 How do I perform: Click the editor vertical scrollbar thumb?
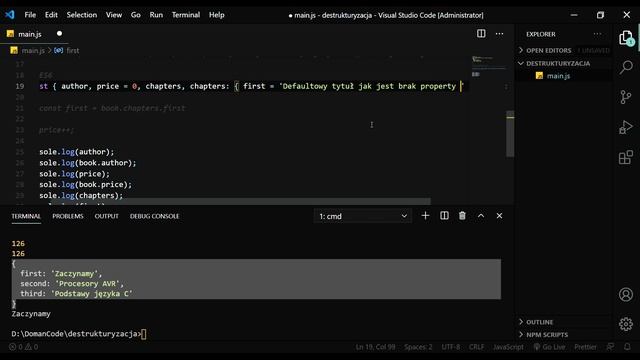(x=510, y=134)
